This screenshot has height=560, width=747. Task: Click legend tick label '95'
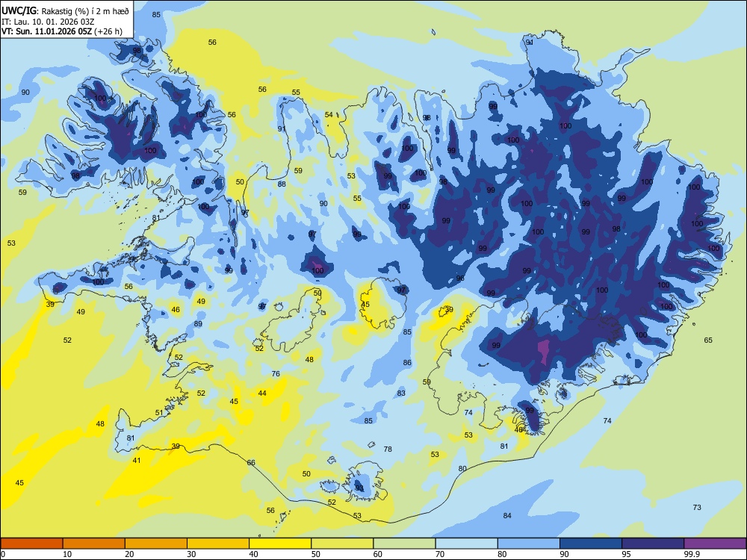point(627,554)
